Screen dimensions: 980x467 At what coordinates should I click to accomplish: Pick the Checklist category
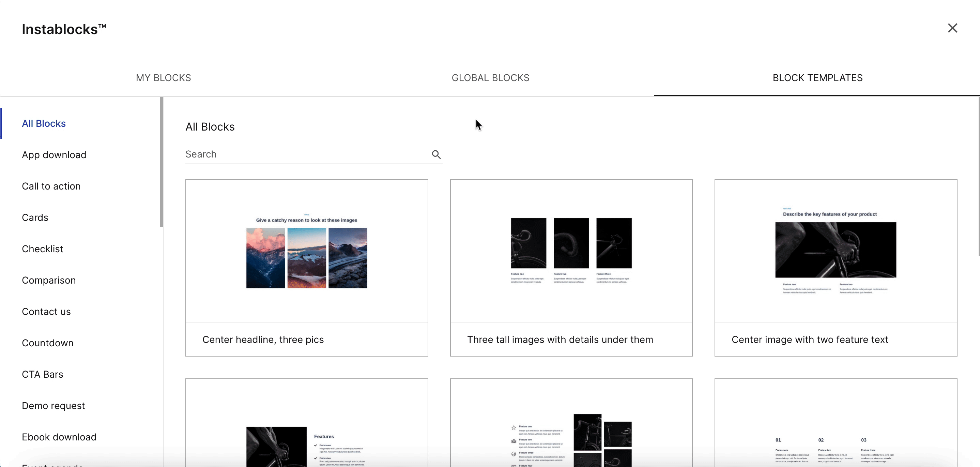[x=42, y=249]
